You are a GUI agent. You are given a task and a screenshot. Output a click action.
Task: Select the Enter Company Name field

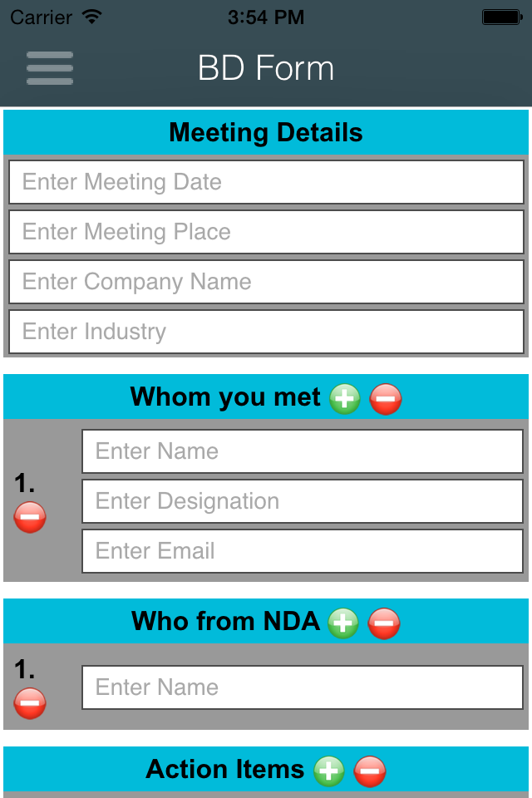(x=266, y=282)
